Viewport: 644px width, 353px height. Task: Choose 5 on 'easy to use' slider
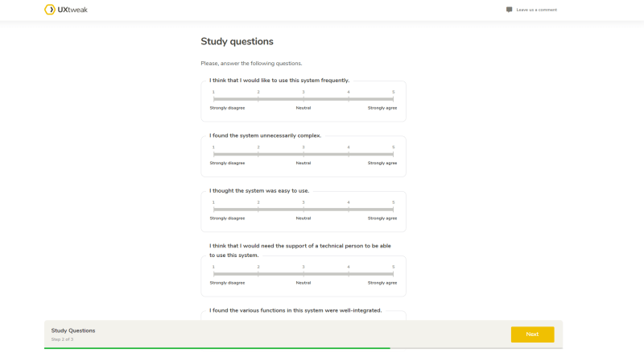[393, 210]
